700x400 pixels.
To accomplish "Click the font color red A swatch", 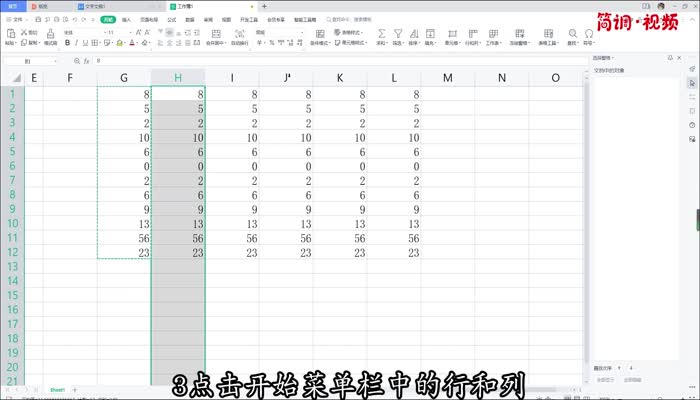I will [131, 44].
